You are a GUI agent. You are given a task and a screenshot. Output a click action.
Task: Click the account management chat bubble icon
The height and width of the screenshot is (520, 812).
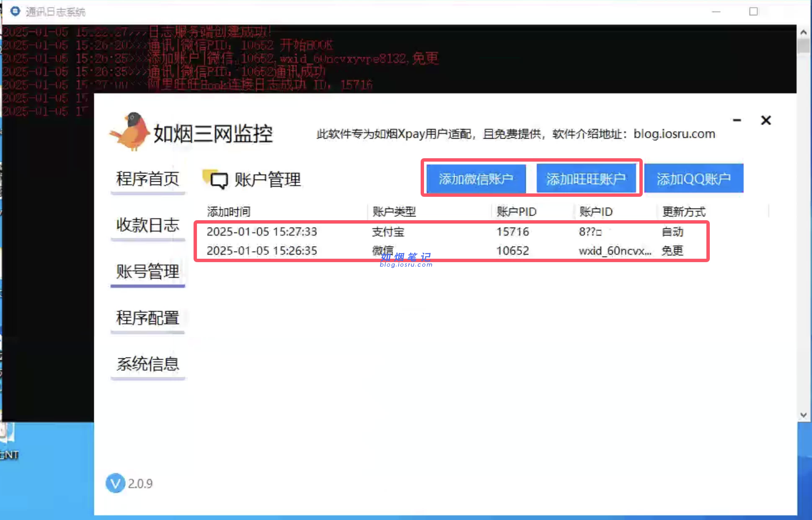tap(215, 179)
